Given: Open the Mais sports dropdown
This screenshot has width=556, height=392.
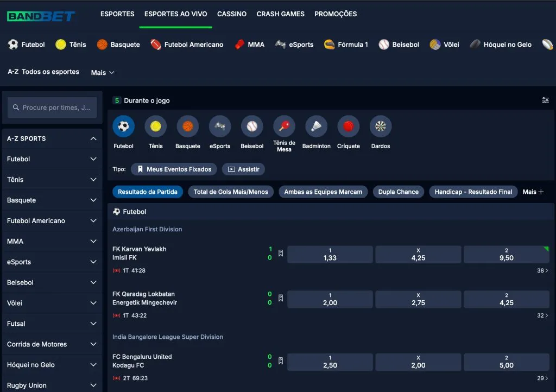Looking at the screenshot, I should pos(103,72).
